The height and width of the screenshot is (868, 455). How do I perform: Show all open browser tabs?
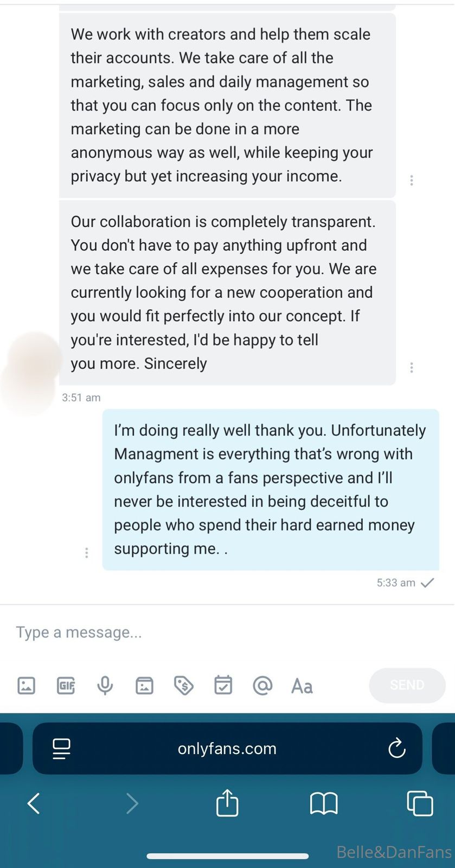click(420, 803)
